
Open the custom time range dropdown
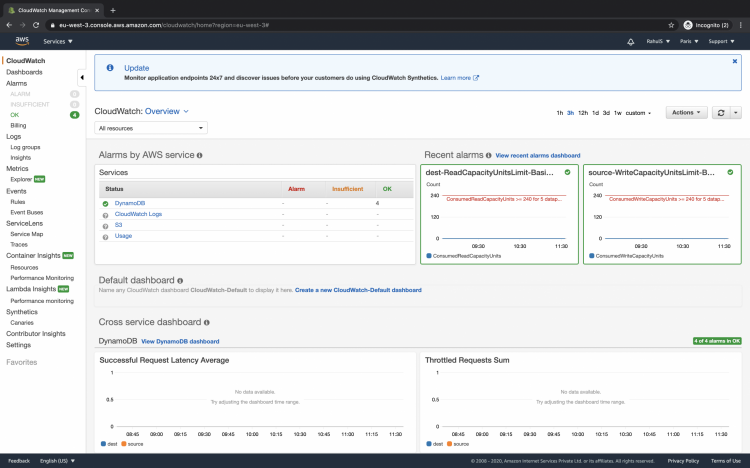coord(639,113)
